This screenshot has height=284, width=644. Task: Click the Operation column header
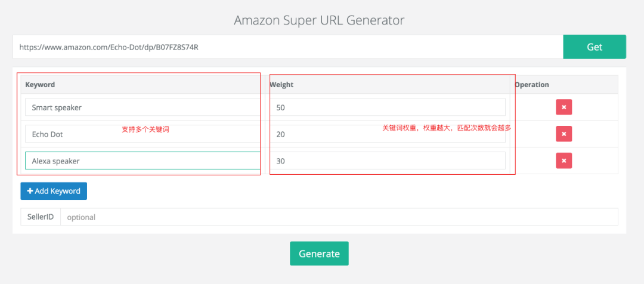[x=532, y=85]
